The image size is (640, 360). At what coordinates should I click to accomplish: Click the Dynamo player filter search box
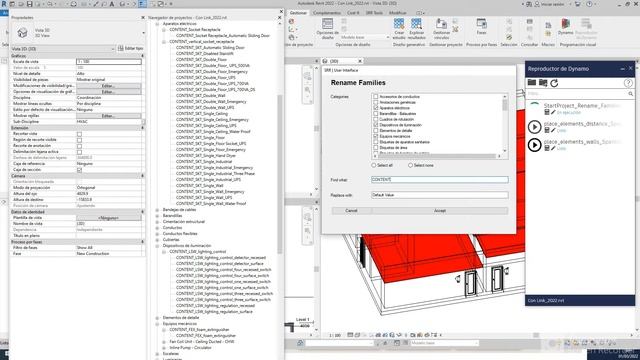tap(577, 94)
